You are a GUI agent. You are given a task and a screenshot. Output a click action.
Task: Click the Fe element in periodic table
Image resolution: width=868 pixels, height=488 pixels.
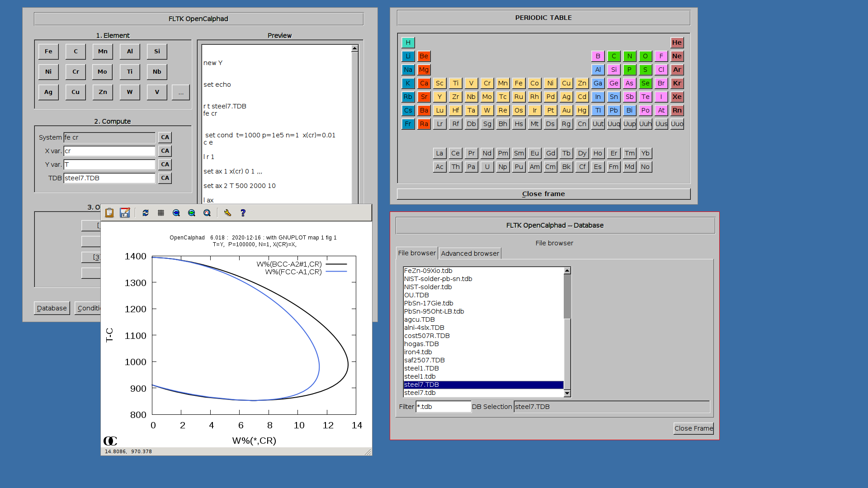[519, 83]
